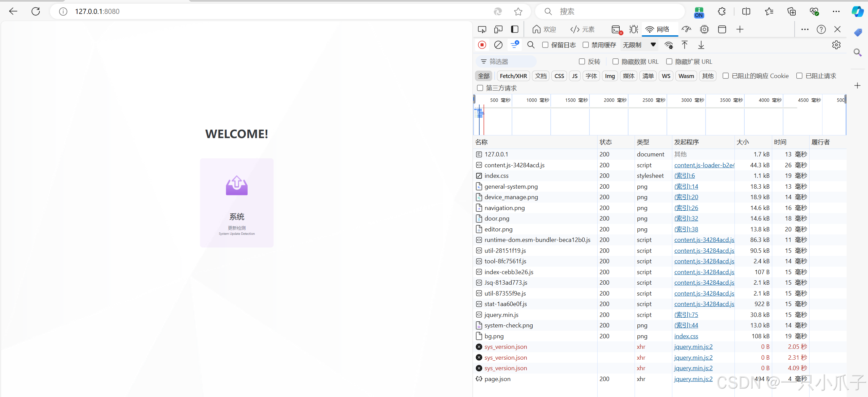Open DevTools customize ellipsis menu

coord(804,30)
